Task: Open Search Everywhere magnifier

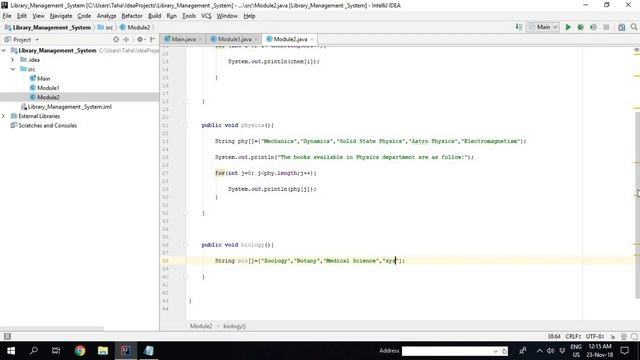Action: (x=634, y=27)
